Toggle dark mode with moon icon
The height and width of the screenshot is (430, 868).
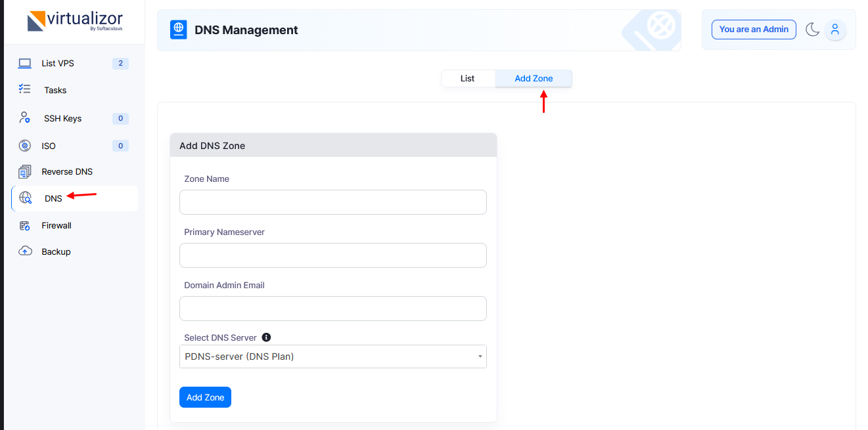812,30
